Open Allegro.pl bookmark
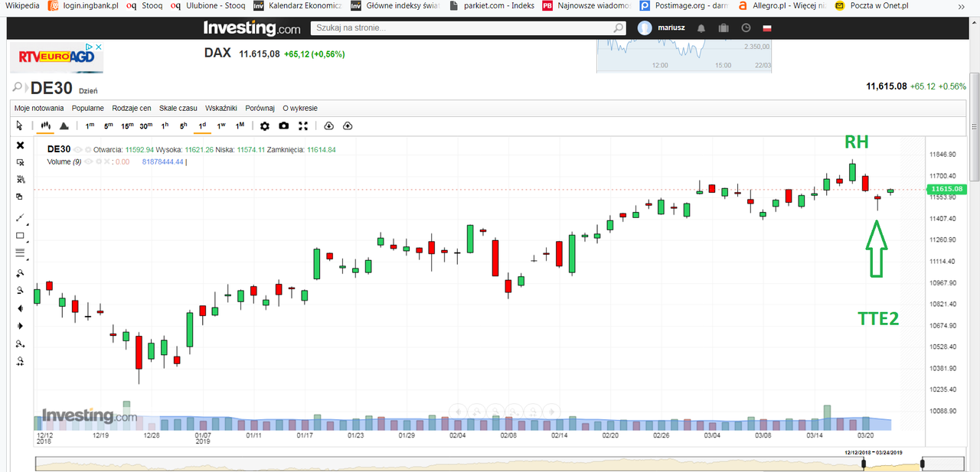Viewport: 980px width, 472px height. tap(782, 5)
